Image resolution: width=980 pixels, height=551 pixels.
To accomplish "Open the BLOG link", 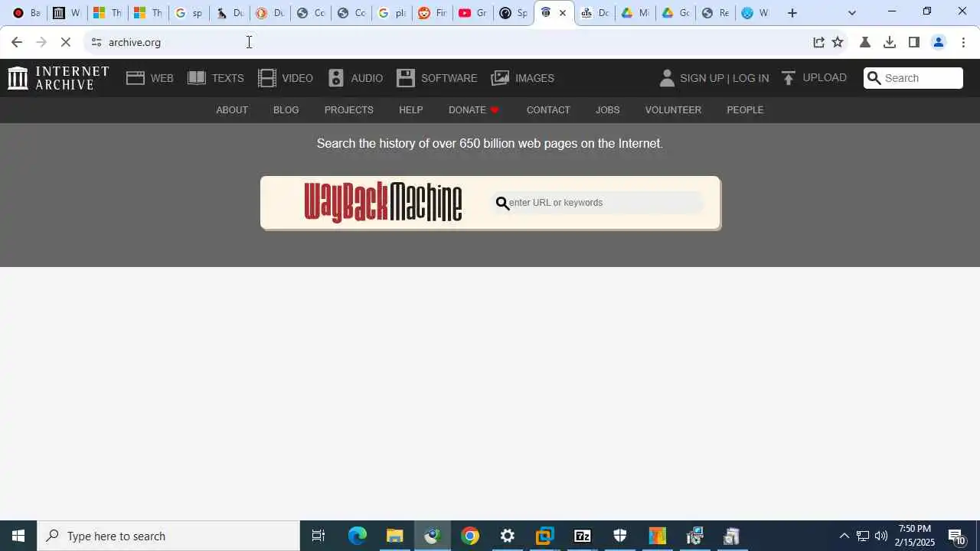I will 286,110.
